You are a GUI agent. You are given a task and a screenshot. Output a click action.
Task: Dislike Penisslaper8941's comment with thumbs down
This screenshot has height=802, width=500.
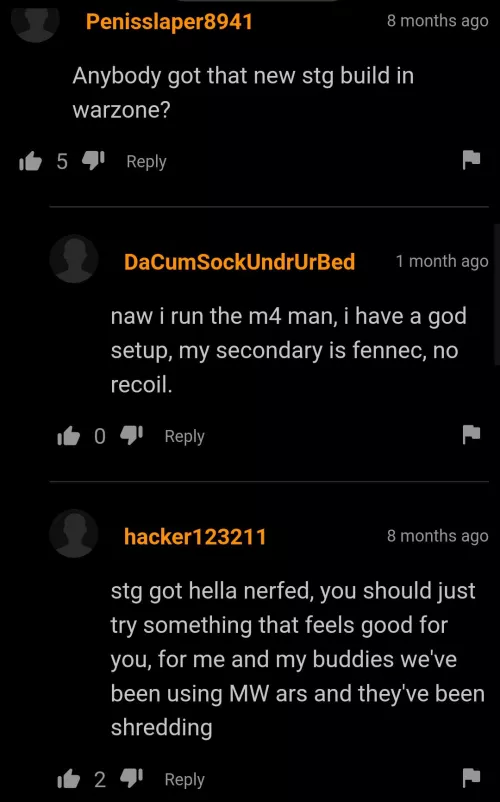coord(94,161)
